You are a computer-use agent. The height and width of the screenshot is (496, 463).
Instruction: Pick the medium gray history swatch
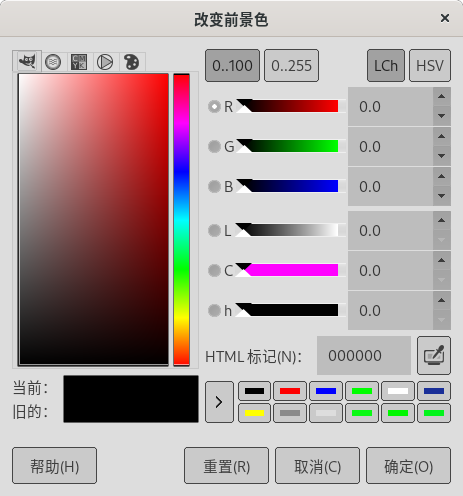290,413
